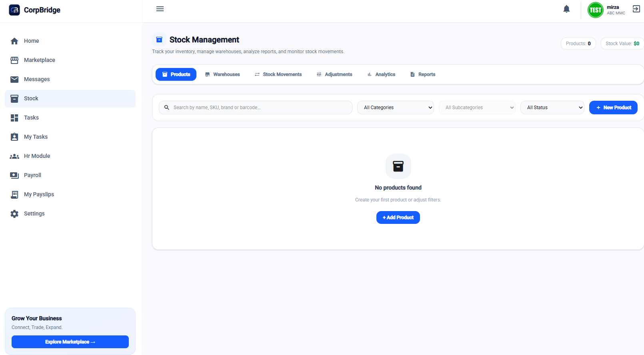Click the Payroll money icon

14,175
